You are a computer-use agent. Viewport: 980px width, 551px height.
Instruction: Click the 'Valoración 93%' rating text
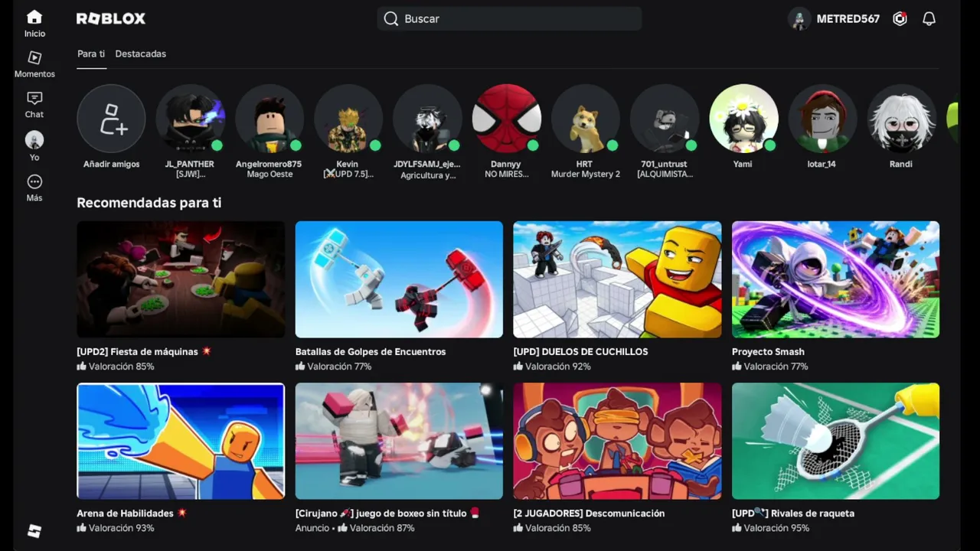click(122, 528)
